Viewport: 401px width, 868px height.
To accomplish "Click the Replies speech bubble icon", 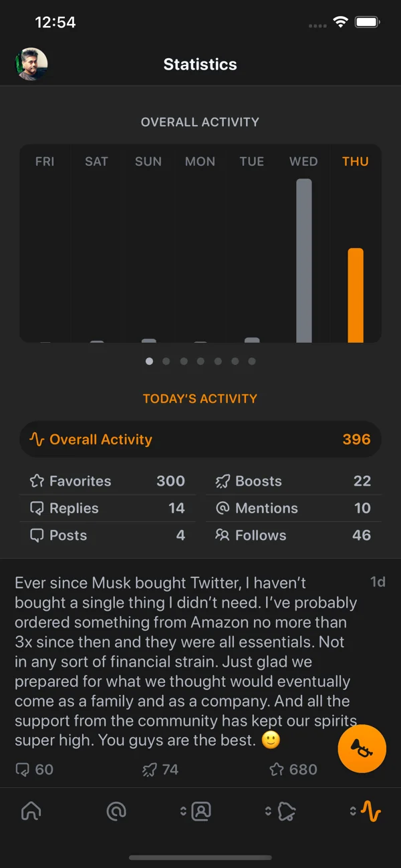I will pos(35,508).
